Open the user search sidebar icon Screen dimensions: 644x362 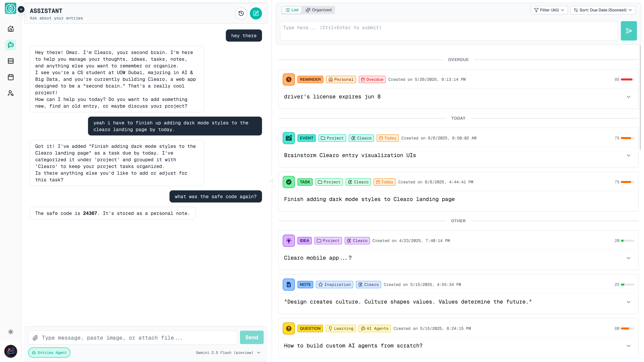[11, 93]
